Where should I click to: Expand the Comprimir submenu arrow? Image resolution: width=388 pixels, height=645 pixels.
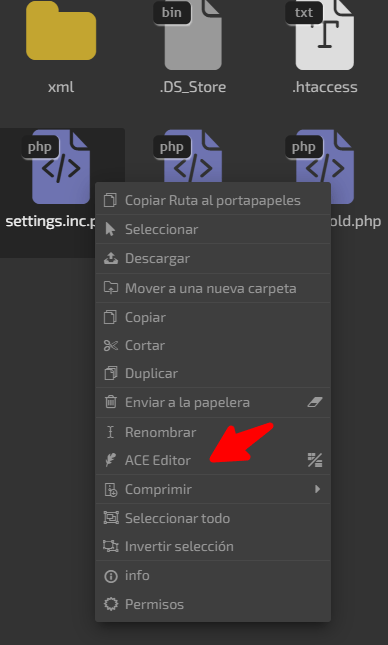point(317,489)
